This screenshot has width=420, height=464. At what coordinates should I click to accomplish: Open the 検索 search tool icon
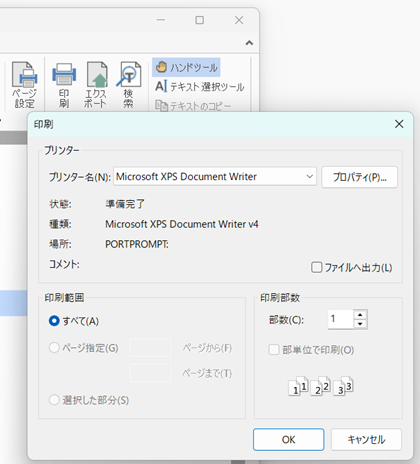129,85
